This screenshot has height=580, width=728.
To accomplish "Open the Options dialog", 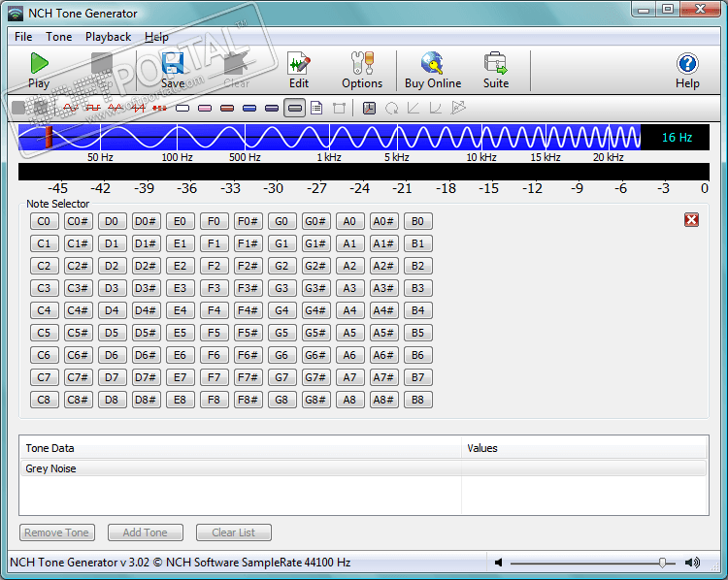I will tap(362, 71).
